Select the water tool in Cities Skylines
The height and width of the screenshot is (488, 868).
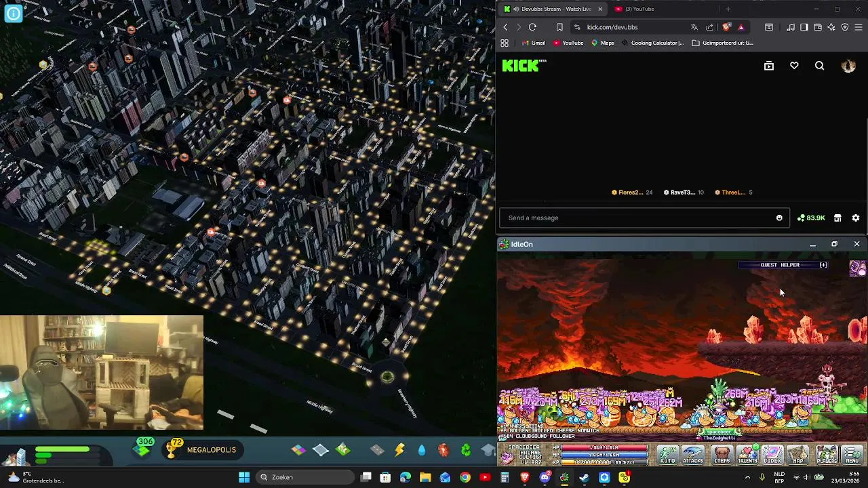[422, 449]
